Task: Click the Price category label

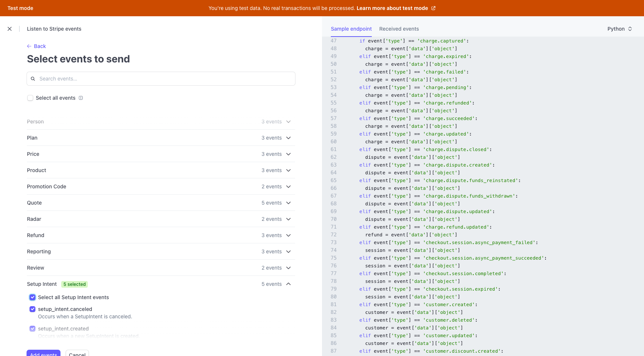Action: [33, 154]
